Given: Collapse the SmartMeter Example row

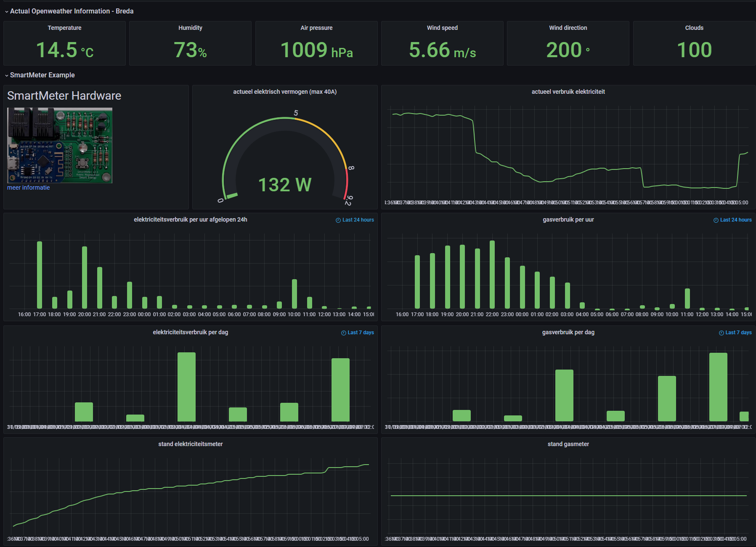Looking at the screenshot, I should click(x=40, y=75).
